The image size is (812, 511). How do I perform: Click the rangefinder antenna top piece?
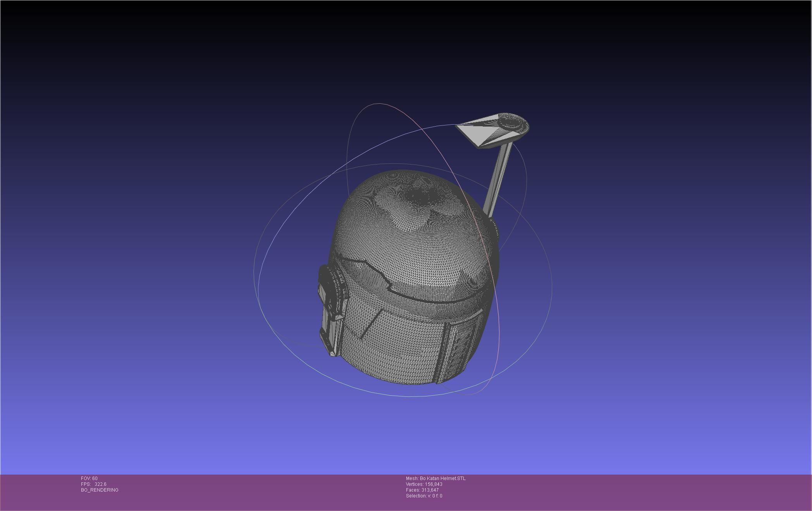(x=492, y=130)
